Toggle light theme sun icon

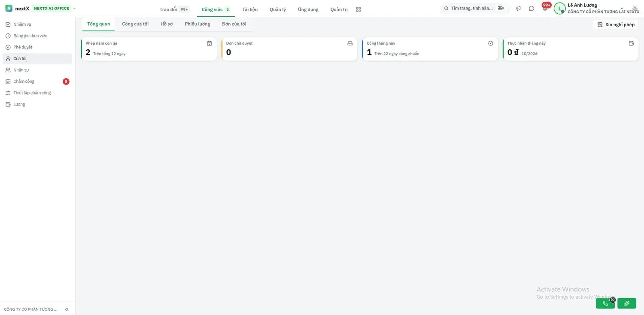pyautogui.click(x=635, y=9)
